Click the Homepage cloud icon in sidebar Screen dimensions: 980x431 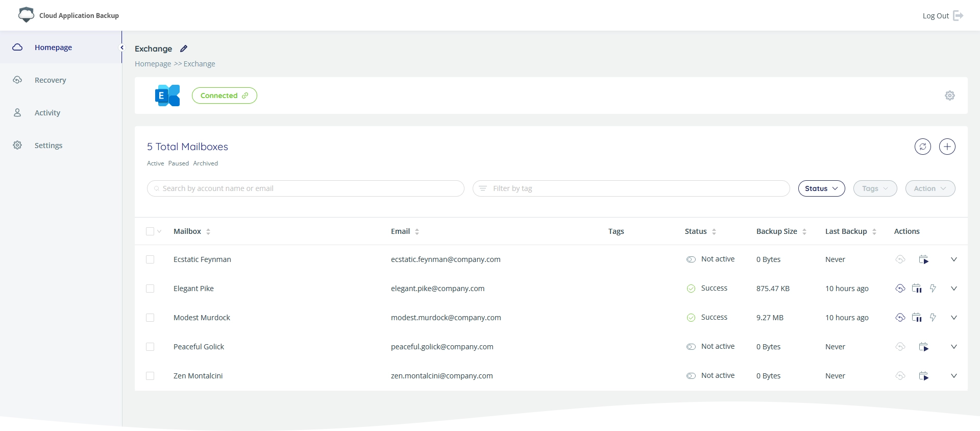coord(17,47)
